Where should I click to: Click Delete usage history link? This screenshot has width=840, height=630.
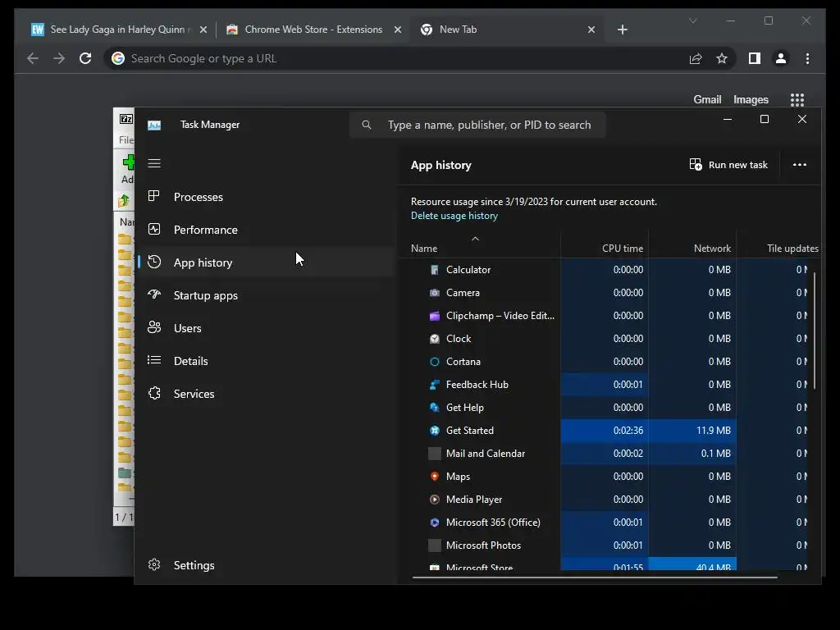click(x=454, y=216)
